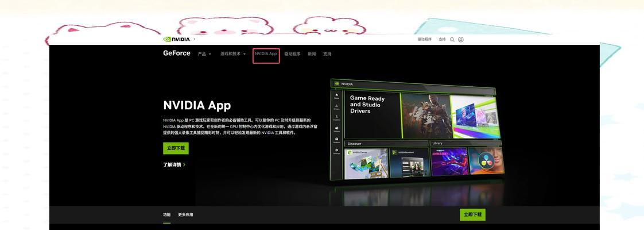The height and width of the screenshot is (230, 644).
Task: Follow the 了解详情 link
Action: [174, 164]
